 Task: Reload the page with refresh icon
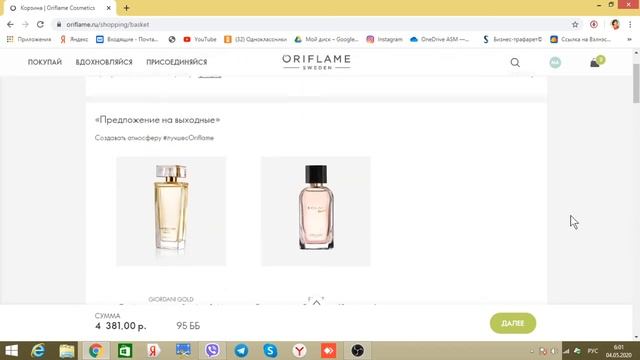pyautogui.click(x=40, y=24)
